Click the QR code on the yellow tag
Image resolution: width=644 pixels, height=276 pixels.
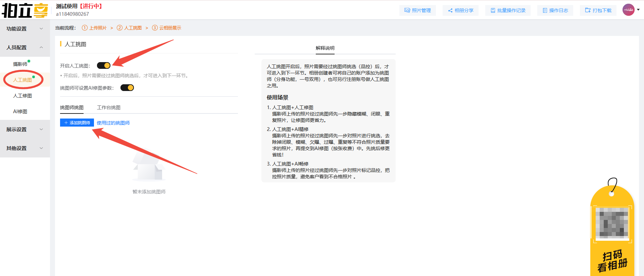coord(612,223)
